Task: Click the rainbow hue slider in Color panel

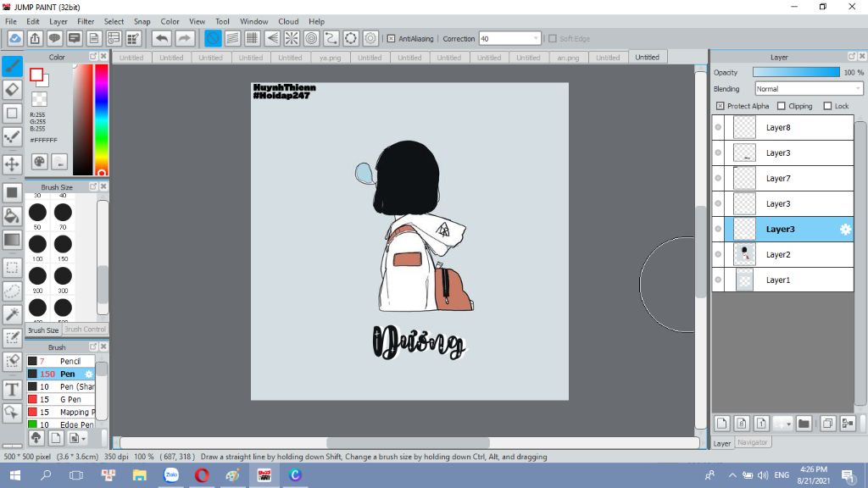Action: point(102,119)
